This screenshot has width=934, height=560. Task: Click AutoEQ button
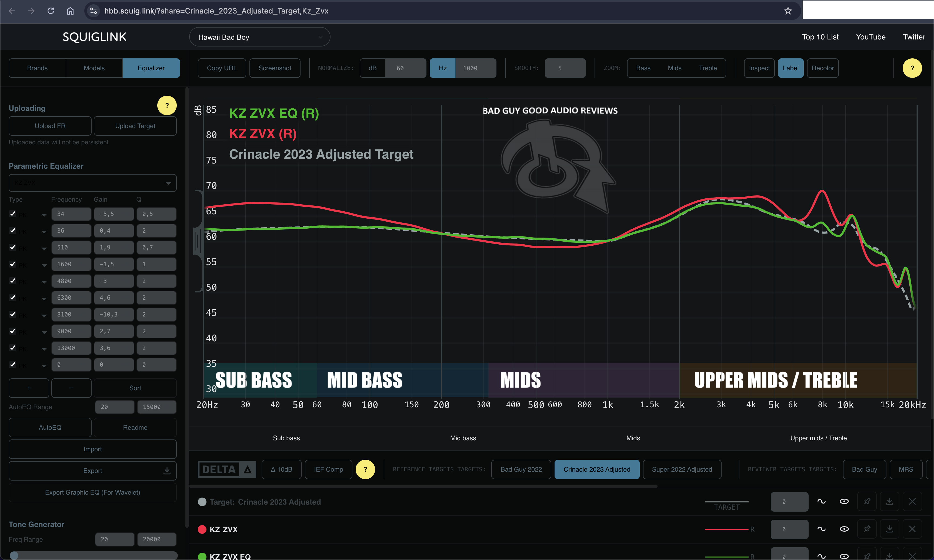[x=50, y=428]
